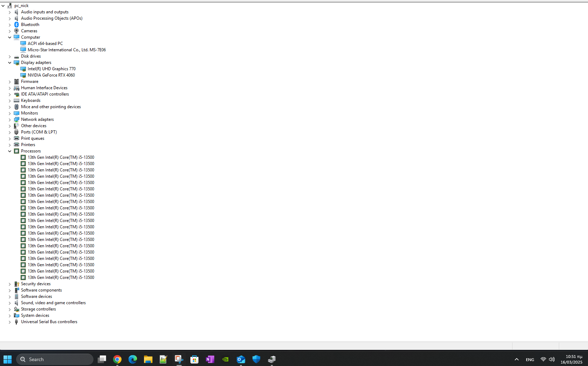Click the taskbar Search box
The height and width of the screenshot is (366, 588).
[55, 359]
